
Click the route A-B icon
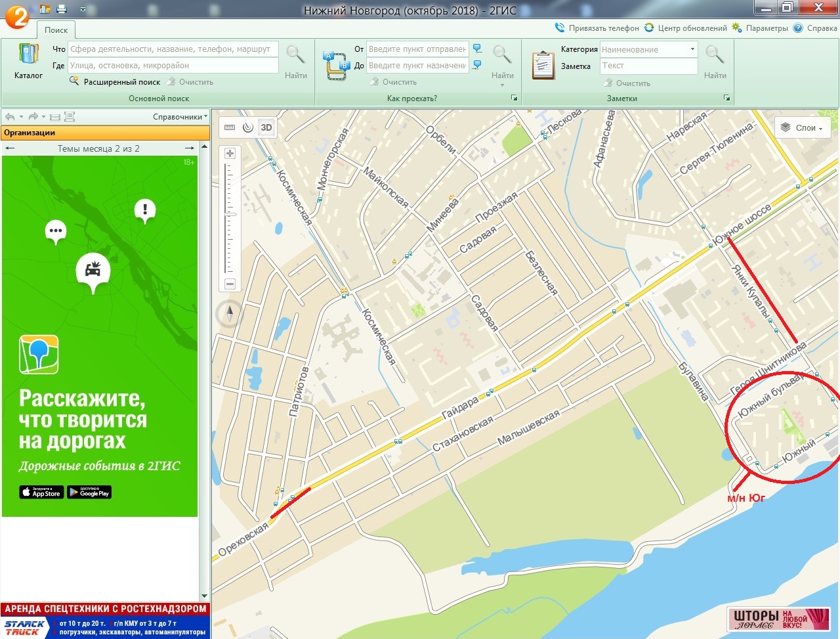[x=336, y=66]
